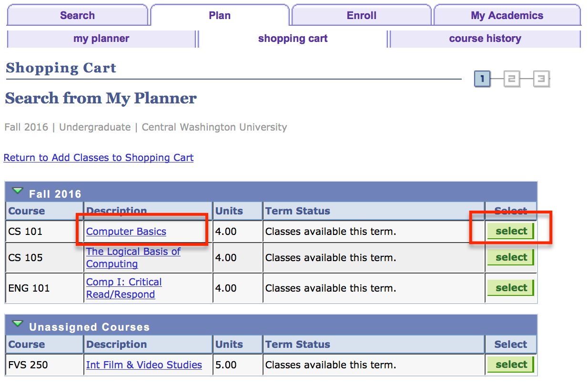588x385 pixels.
Task: Open the Computer Basics course link
Action: 126,232
